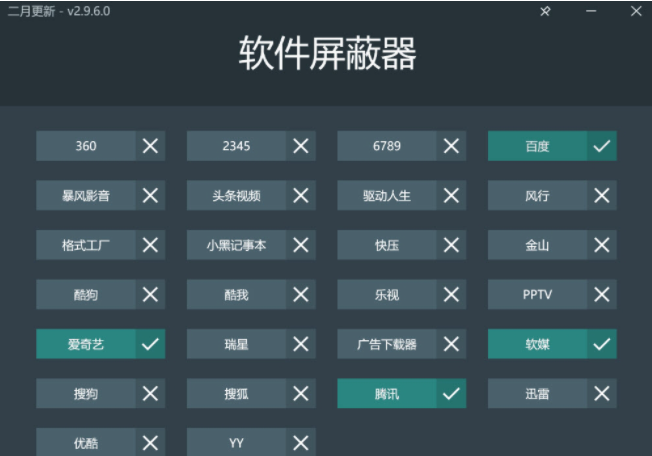The height and width of the screenshot is (456, 652).
Task: Click the X icon beside 暴风影音
Action: (150, 195)
